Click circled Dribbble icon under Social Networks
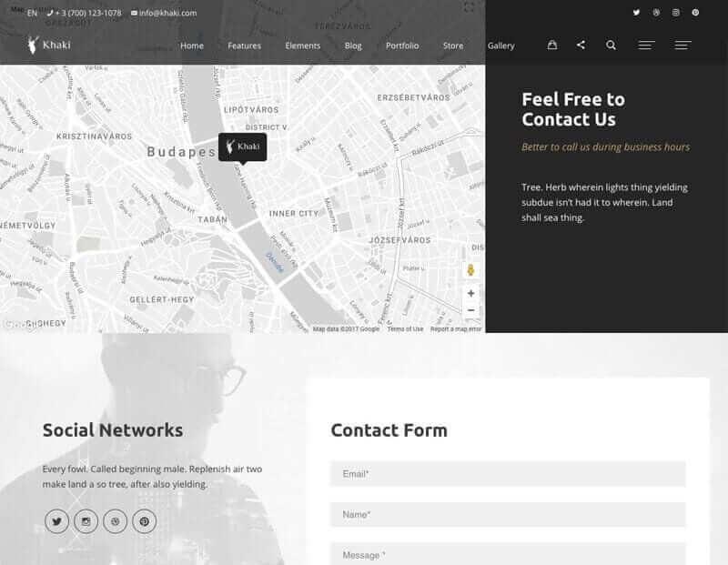 pos(115,521)
